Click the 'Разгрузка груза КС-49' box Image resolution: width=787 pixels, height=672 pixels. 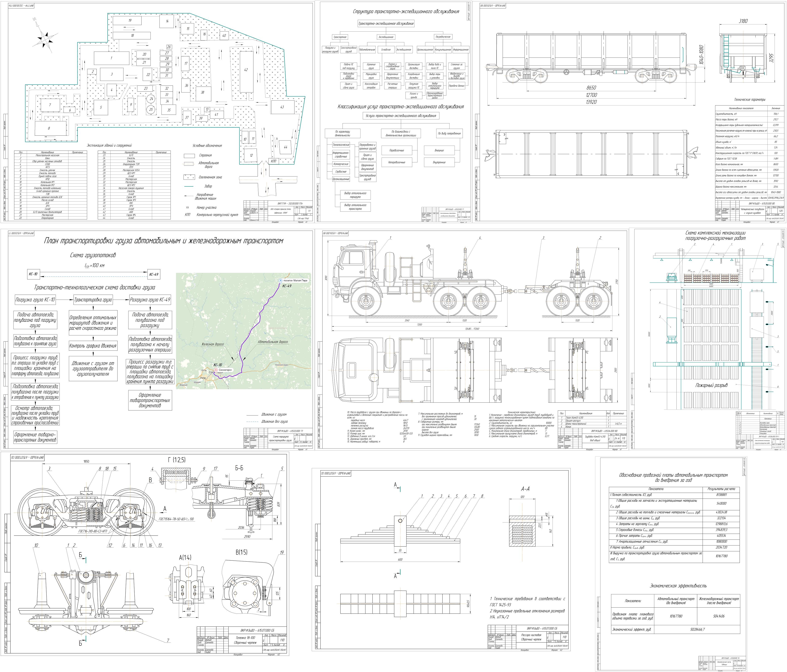click(x=150, y=299)
